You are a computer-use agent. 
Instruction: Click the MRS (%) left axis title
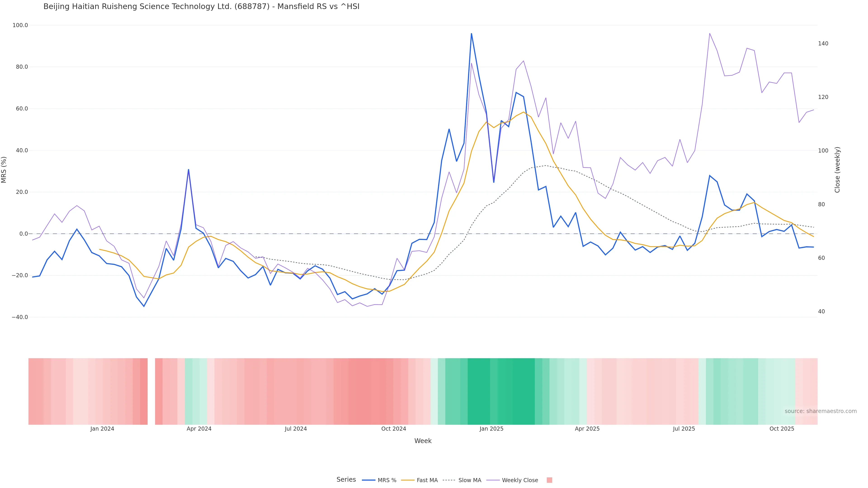[4, 170]
